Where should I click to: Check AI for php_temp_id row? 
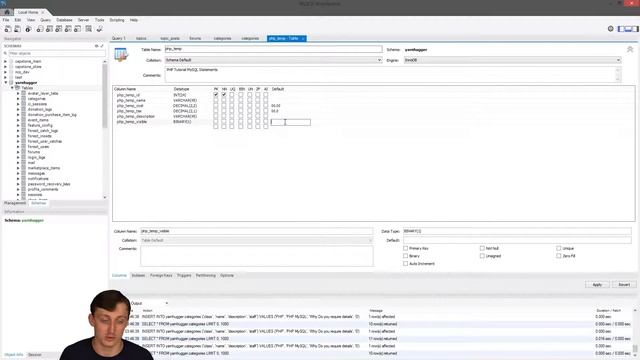tap(266, 95)
